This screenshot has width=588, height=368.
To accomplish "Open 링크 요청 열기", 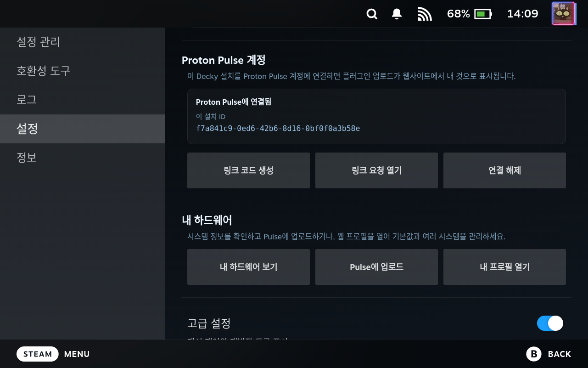I will [x=376, y=170].
